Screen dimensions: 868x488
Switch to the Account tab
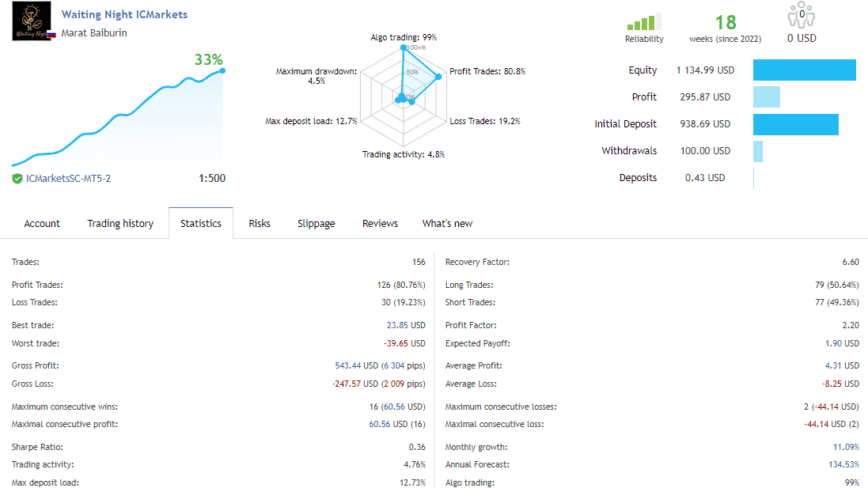[41, 223]
